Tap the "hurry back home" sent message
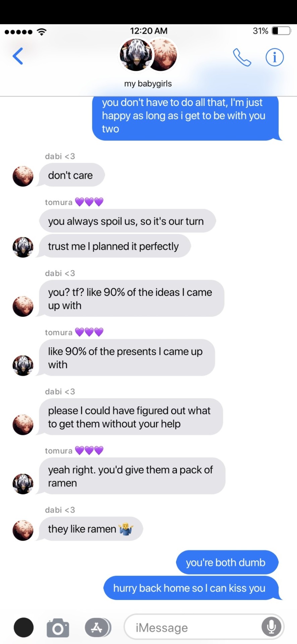The height and width of the screenshot is (644, 297). pos(190,588)
